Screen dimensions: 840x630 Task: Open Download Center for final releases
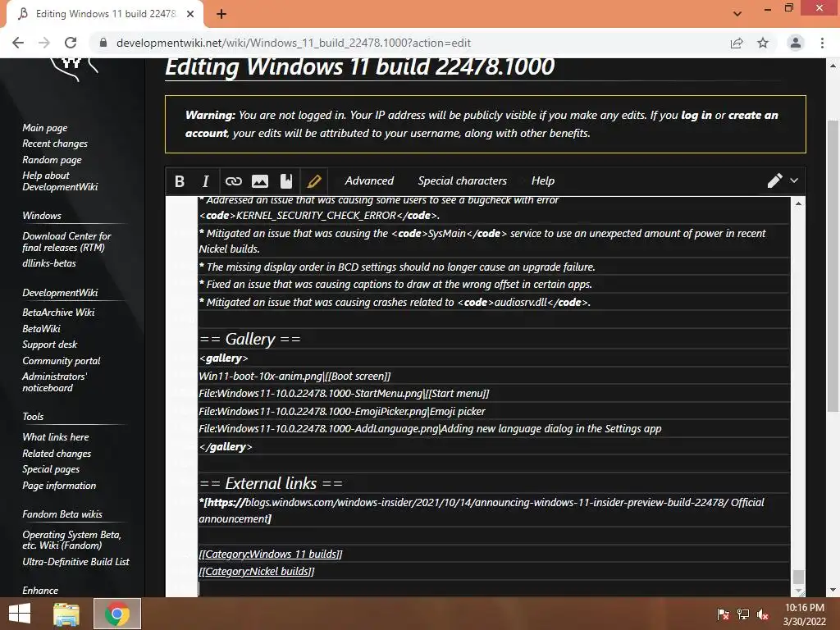coord(66,242)
